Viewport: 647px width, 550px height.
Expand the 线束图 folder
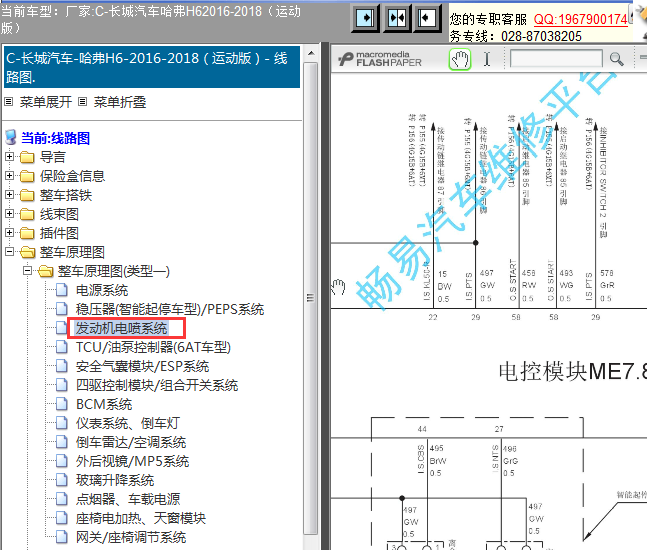[9, 214]
